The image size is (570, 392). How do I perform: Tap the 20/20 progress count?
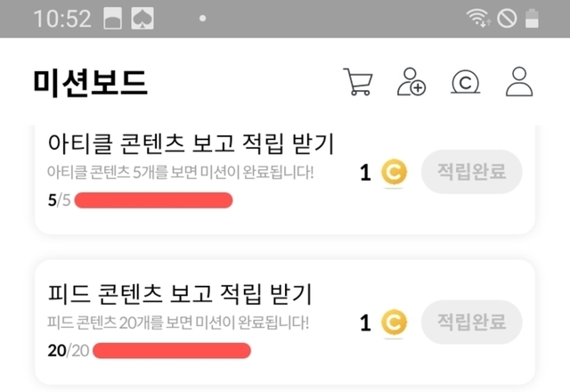click(67, 350)
